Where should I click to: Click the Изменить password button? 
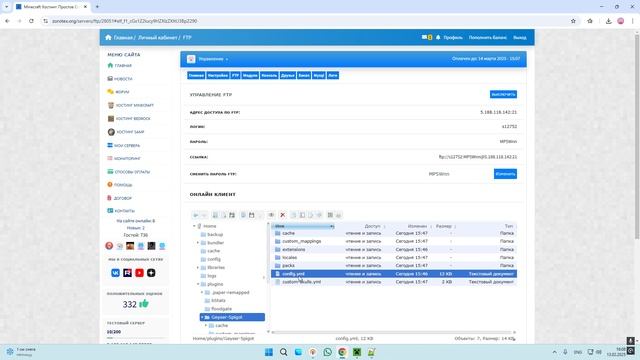click(505, 174)
